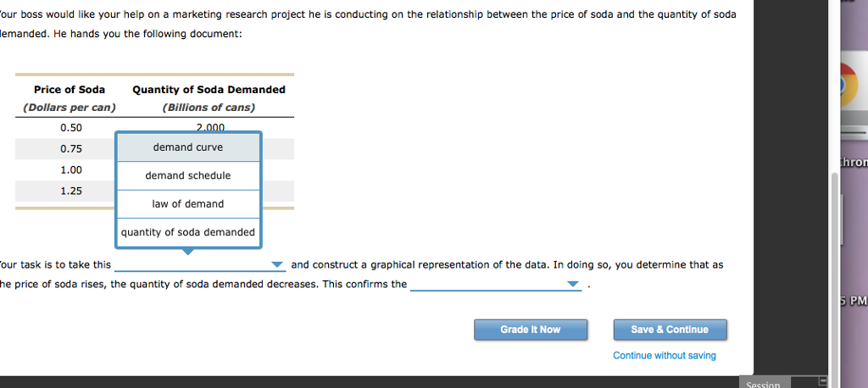Pick "law of demand" in the dropdown list

pyautogui.click(x=187, y=204)
